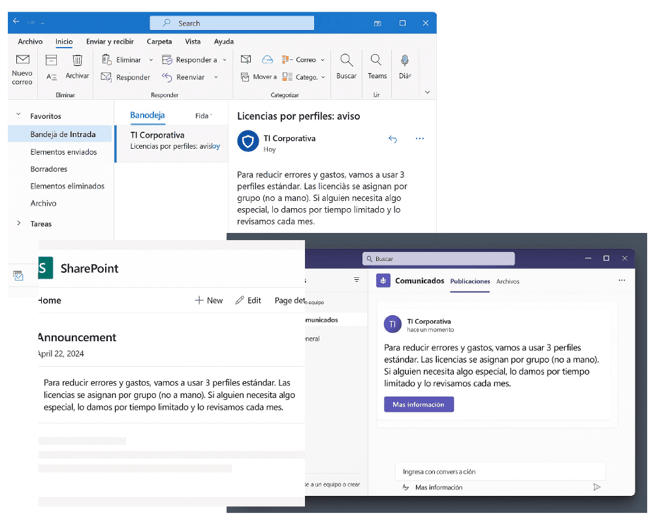The width and height of the screenshot is (653, 522).
Task: Select Elementos enviados folder
Action: pos(64,152)
